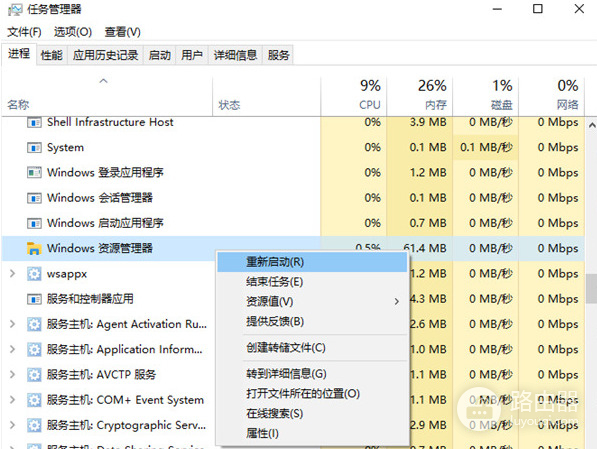Click the 0.1 MB/秒 disk value for System
The width and height of the screenshot is (597, 449).
(486, 147)
